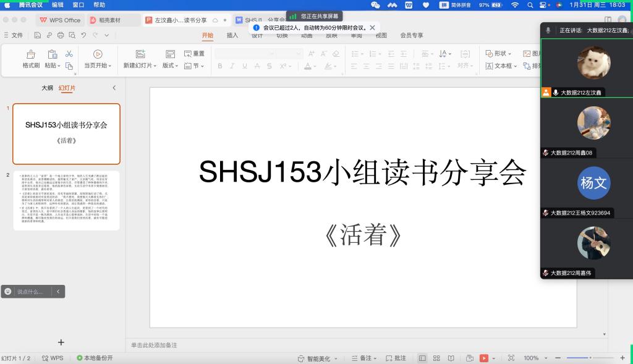Click the Cut scissors icon
The image size is (633, 364).
[x=69, y=54]
